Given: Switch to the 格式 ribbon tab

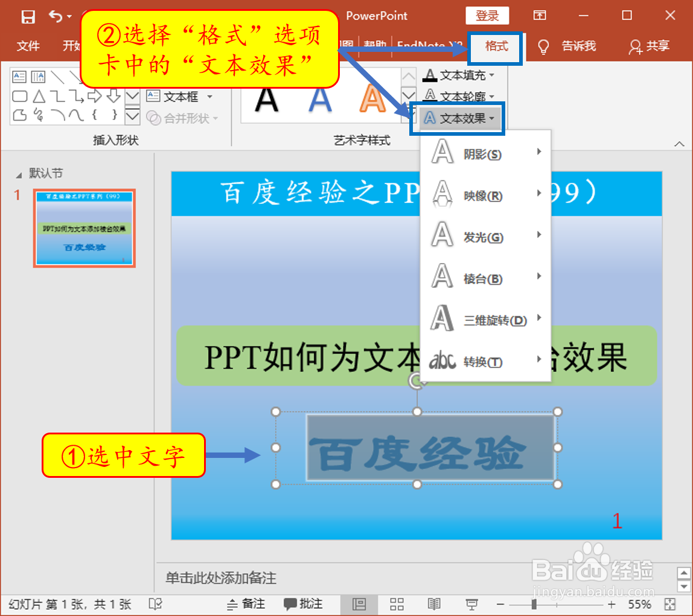Looking at the screenshot, I should [x=496, y=46].
